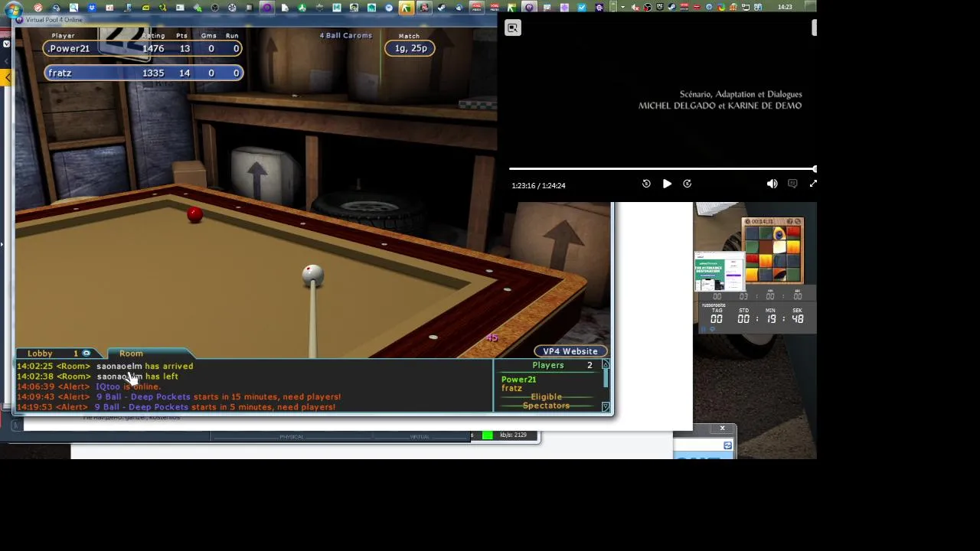Click the muted volume tray icon

point(635,7)
